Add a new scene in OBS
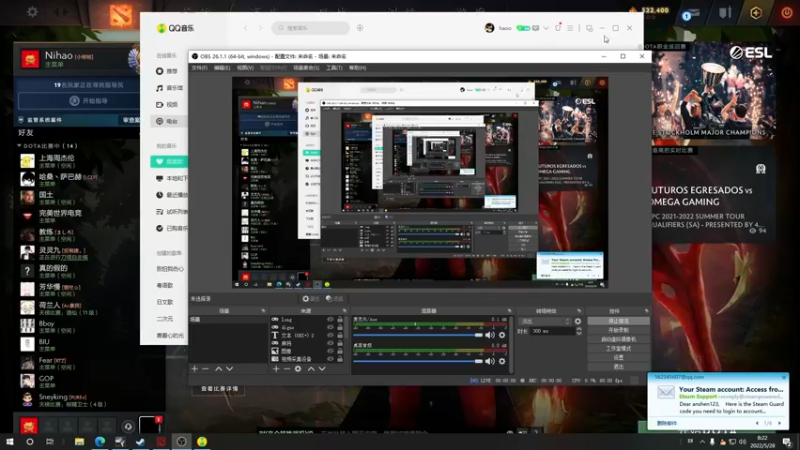The height and width of the screenshot is (450, 800). click(194, 369)
